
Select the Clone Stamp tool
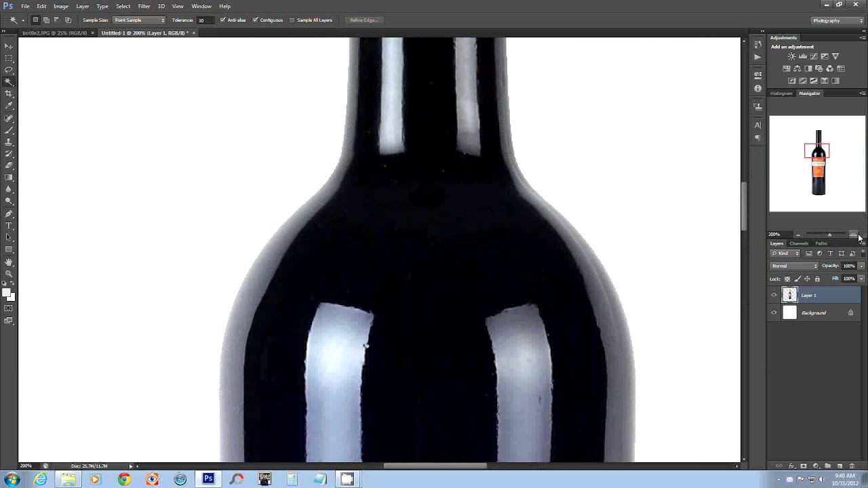(x=9, y=142)
